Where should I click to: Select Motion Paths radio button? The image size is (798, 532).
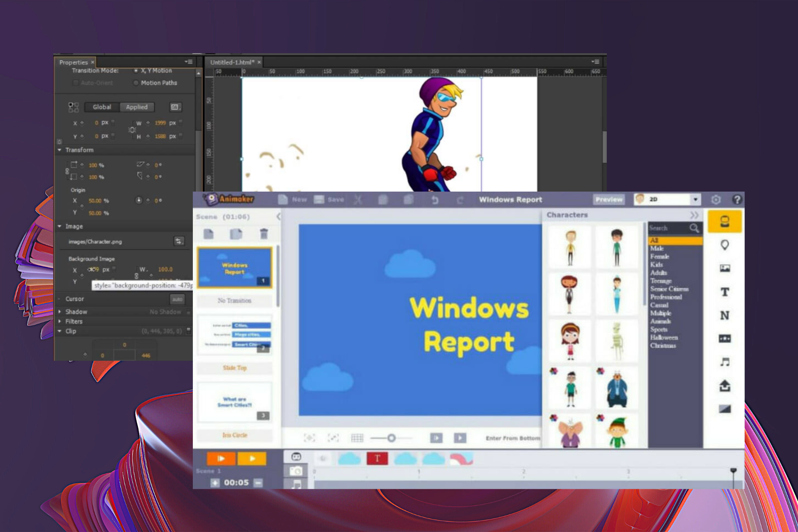point(136,83)
